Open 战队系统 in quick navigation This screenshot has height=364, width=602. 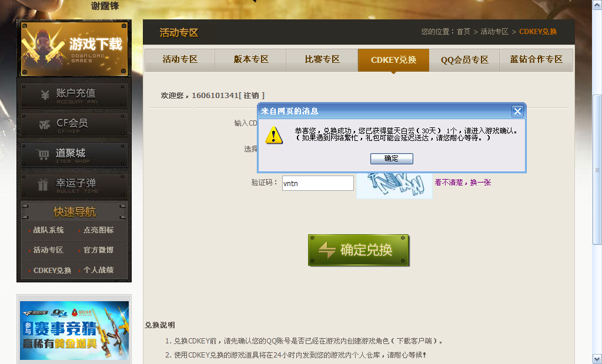[48, 230]
